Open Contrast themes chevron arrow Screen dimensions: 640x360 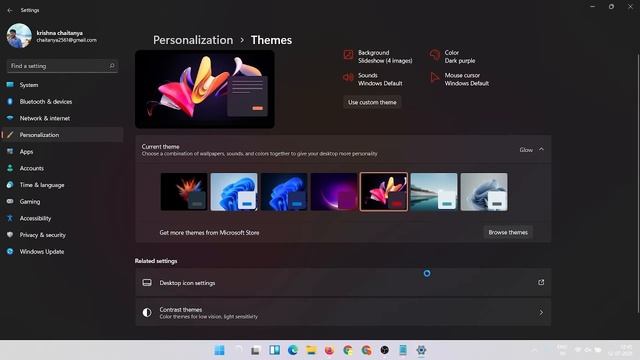(x=541, y=313)
